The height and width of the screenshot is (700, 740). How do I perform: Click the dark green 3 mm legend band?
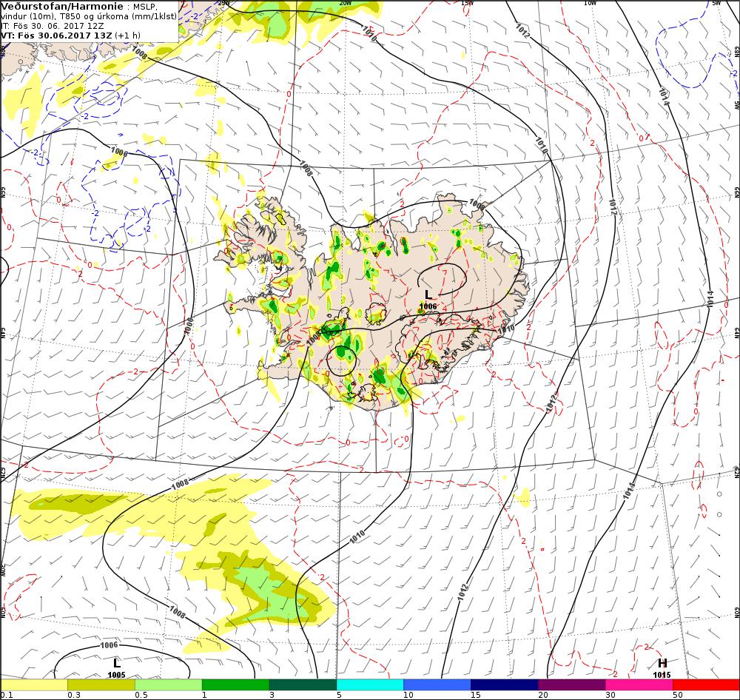(x=303, y=685)
